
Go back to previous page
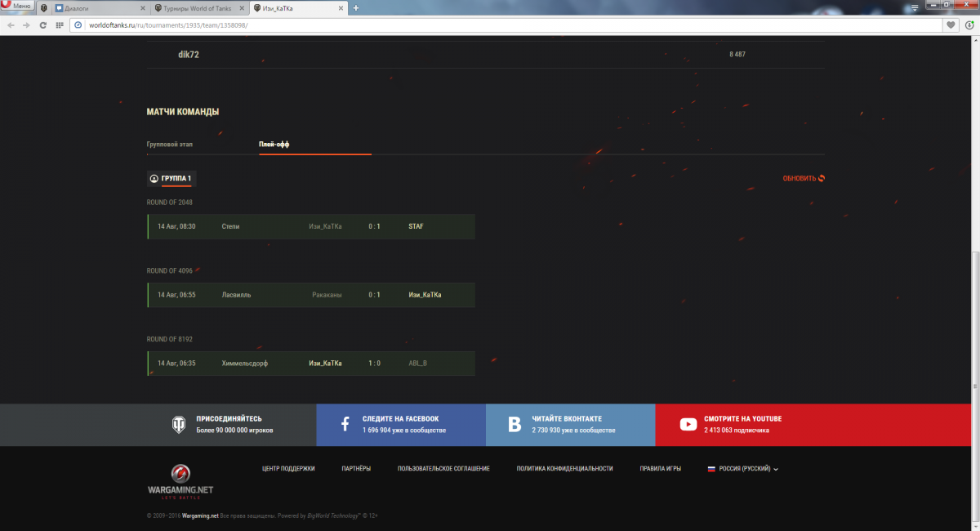pos(10,25)
